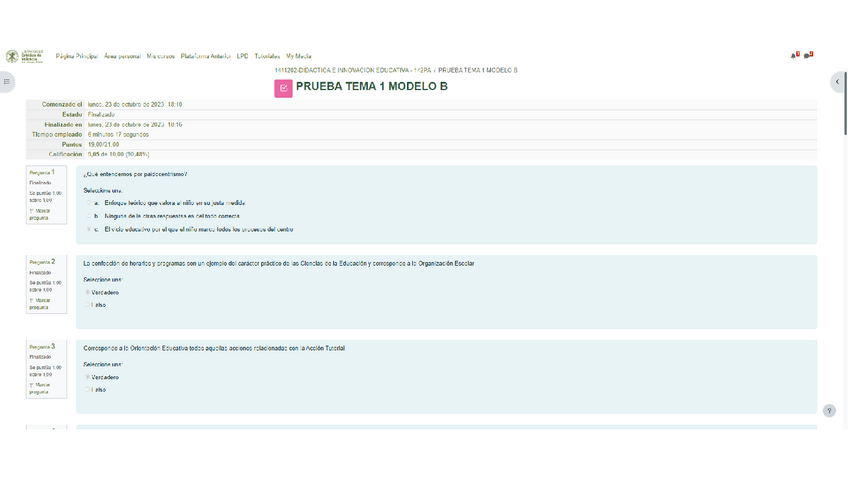848x477 pixels.
Task: Click the Finalizado en date value
Action: click(x=135, y=124)
